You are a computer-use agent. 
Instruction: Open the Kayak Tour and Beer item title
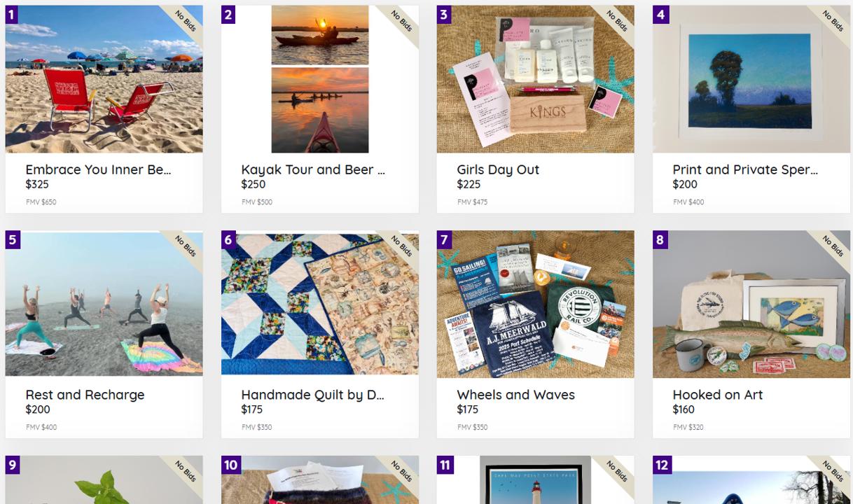(313, 169)
